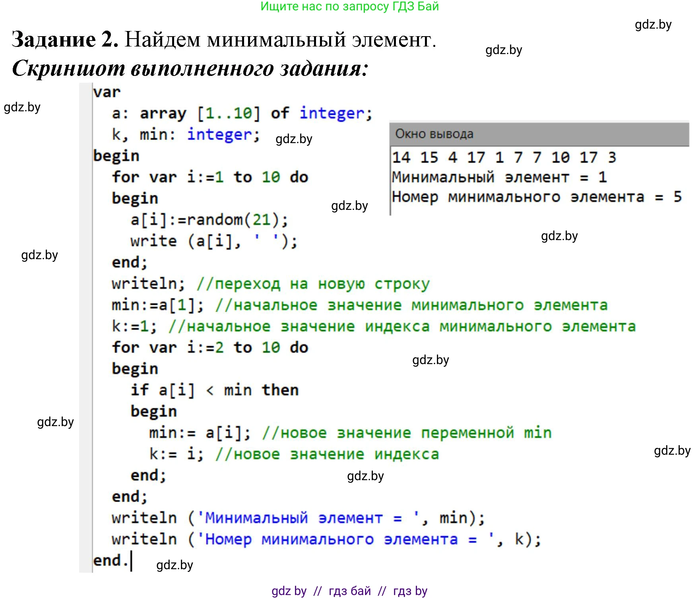The image size is (700, 599).
Task: Click the purple 'gdz by // гдз бай' footer link
Action: click(x=349, y=591)
